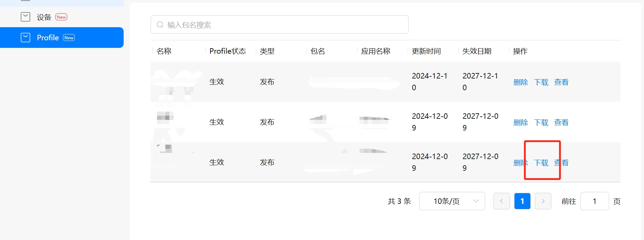Click 查看 in the third table row

click(x=562, y=163)
